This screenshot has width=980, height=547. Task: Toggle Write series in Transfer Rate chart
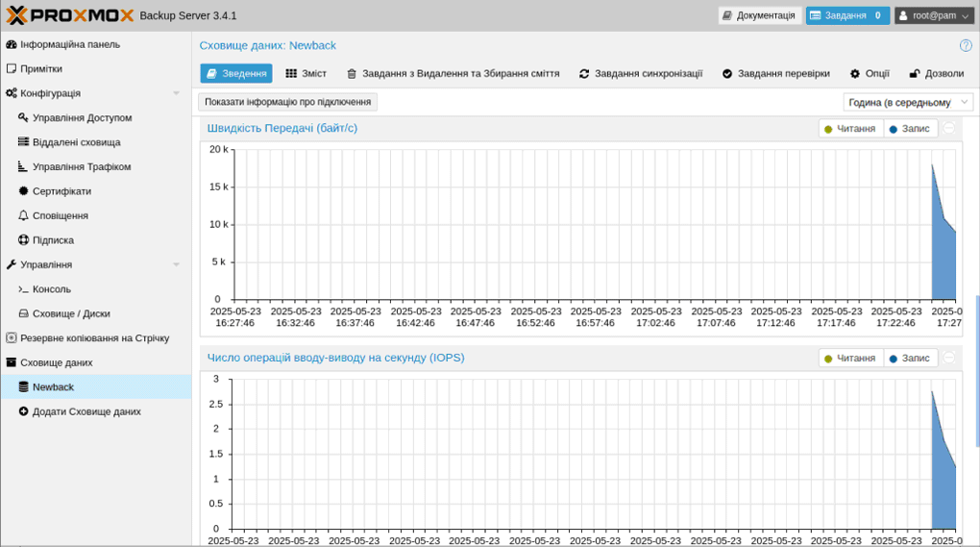click(910, 129)
